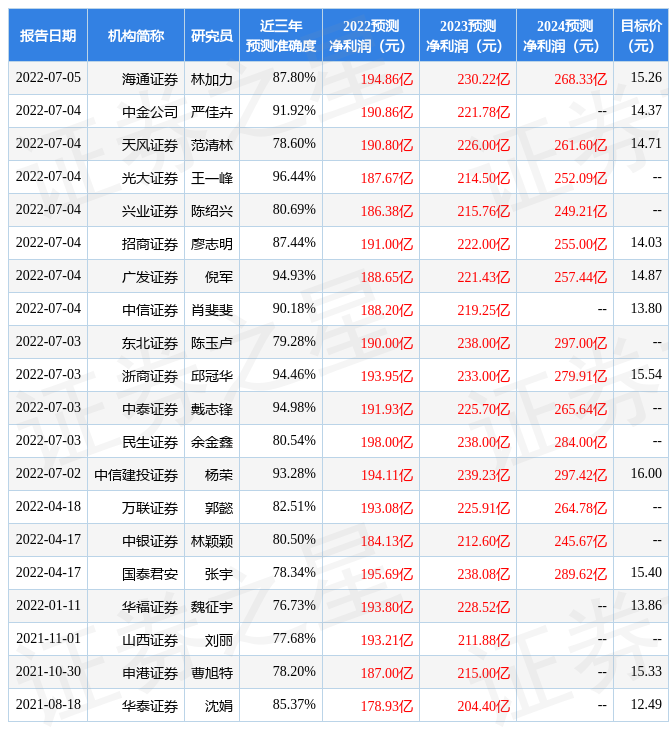
Task: Click the 2024预测净利润 column header
Action: (x=564, y=36)
